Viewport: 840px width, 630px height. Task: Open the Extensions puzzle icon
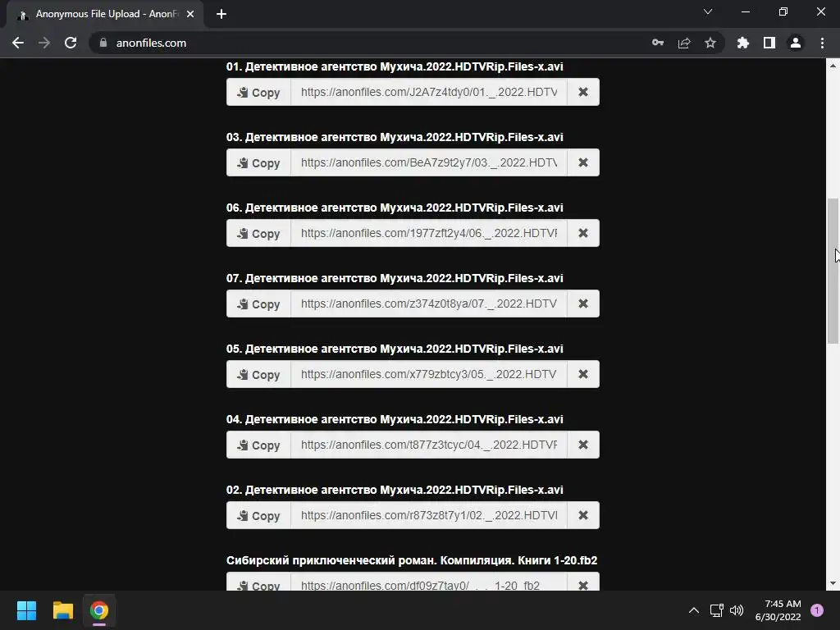tap(743, 43)
